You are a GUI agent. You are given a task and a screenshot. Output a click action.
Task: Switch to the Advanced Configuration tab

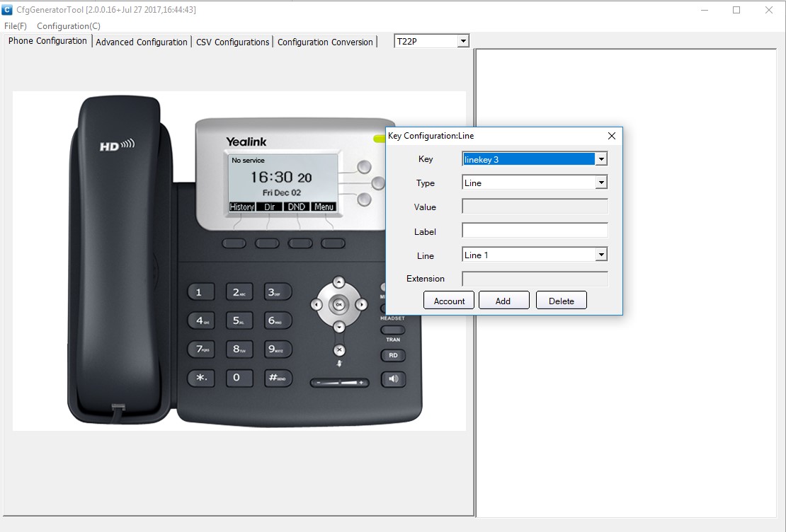142,42
